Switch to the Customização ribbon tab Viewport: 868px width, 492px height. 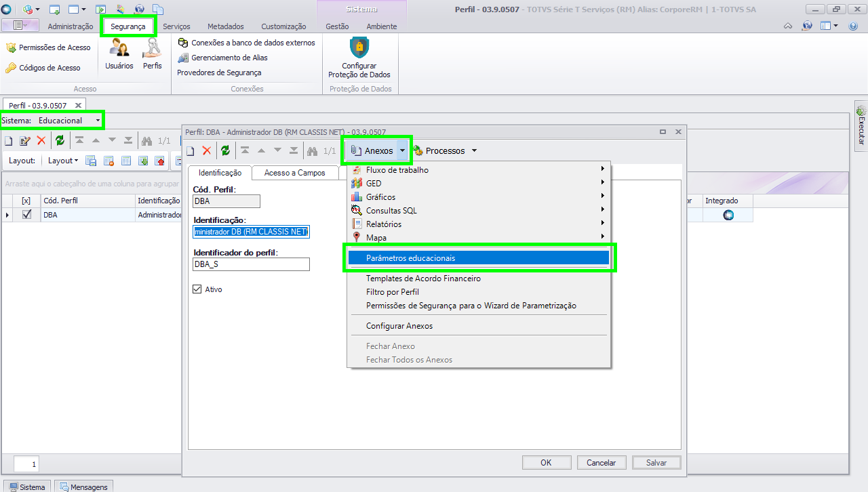pyautogui.click(x=283, y=26)
